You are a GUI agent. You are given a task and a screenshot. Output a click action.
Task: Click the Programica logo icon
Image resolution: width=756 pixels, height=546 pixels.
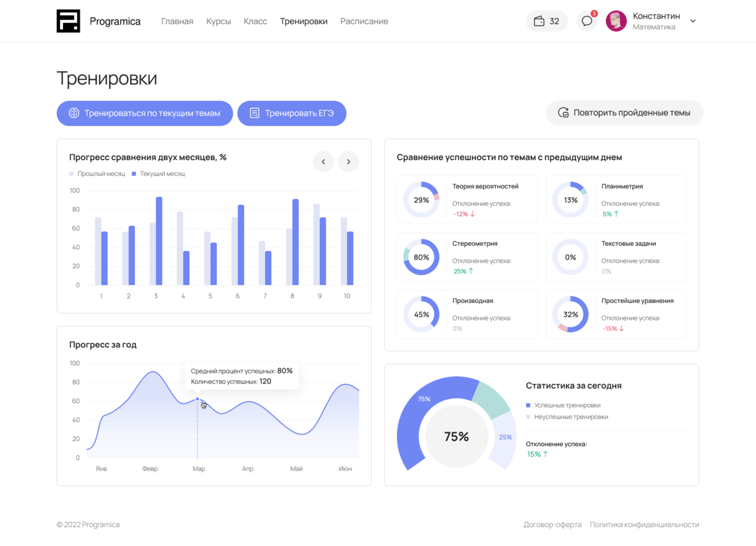(68, 21)
